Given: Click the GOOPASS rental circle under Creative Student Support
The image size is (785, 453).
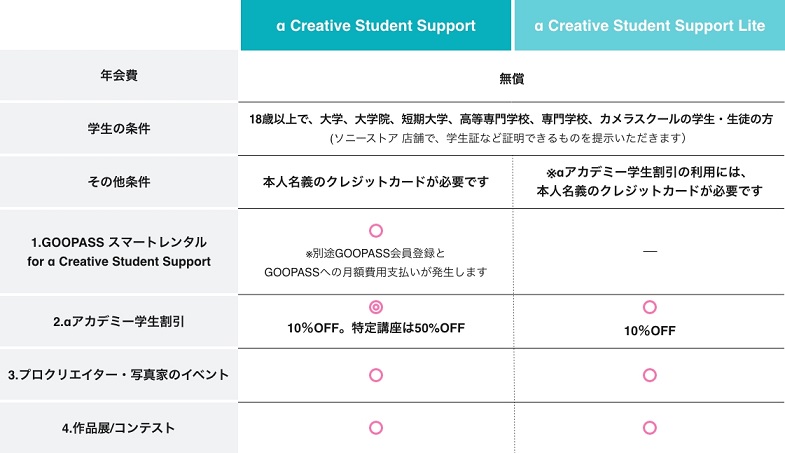Looking at the screenshot, I should [376, 230].
